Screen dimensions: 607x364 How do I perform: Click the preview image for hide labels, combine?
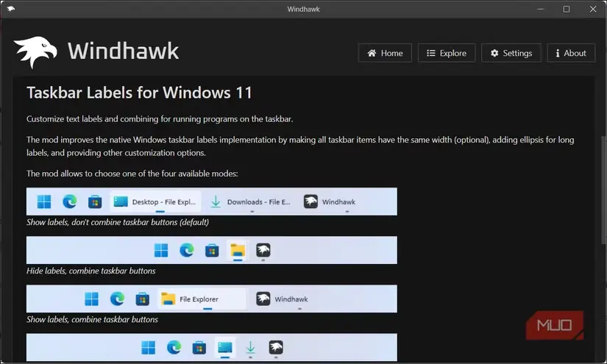(212, 250)
